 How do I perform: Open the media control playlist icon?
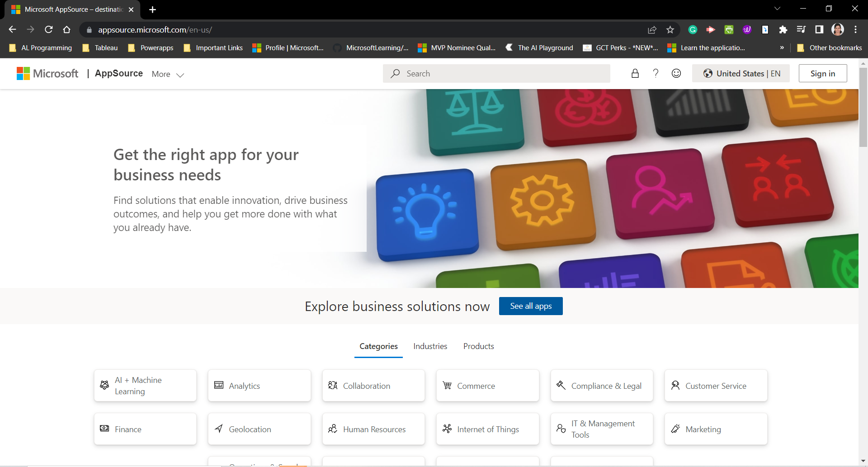tap(801, 29)
